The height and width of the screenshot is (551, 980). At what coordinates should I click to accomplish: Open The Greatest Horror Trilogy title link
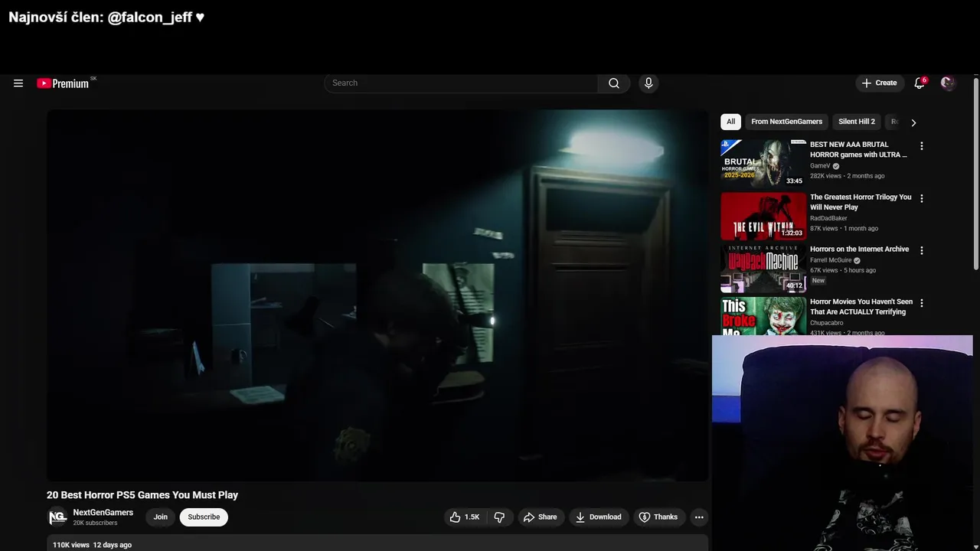click(x=861, y=202)
